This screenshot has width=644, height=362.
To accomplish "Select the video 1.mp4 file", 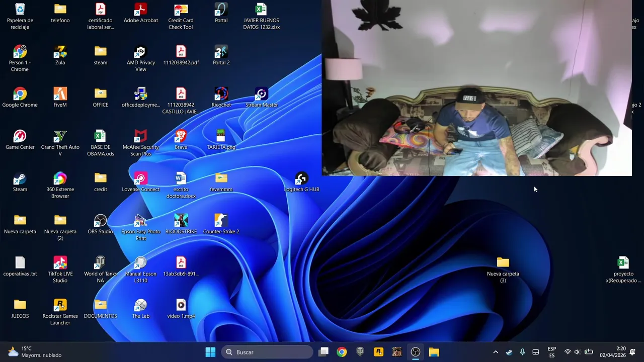I will (181, 309).
